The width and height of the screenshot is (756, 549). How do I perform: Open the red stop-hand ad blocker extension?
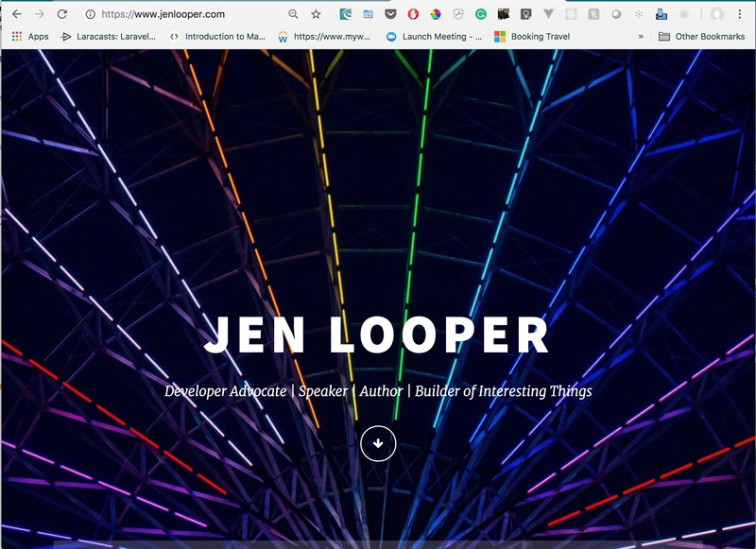(x=413, y=14)
